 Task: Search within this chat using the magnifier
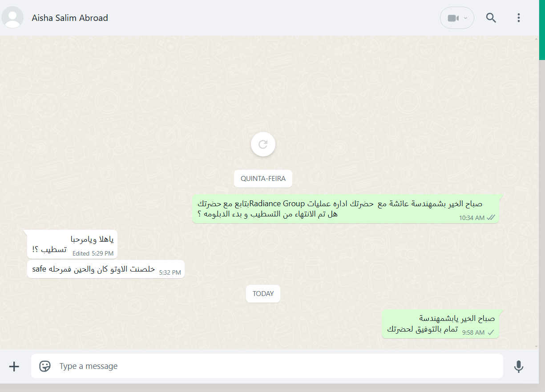pyautogui.click(x=491, y=18)
